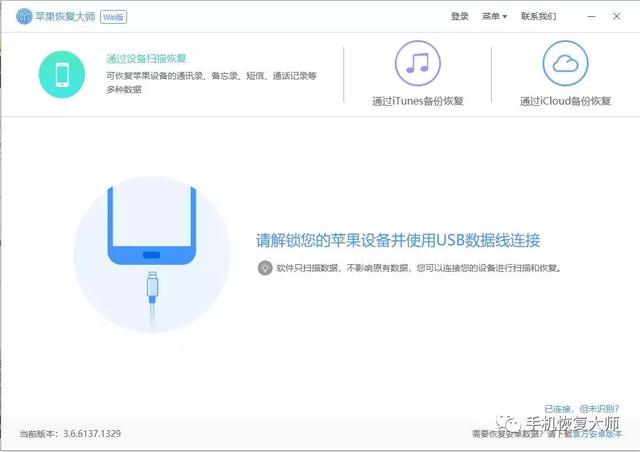Click the heading 请解锁您的苹果设备并使用USB数据线连接

tap(398, 240)
